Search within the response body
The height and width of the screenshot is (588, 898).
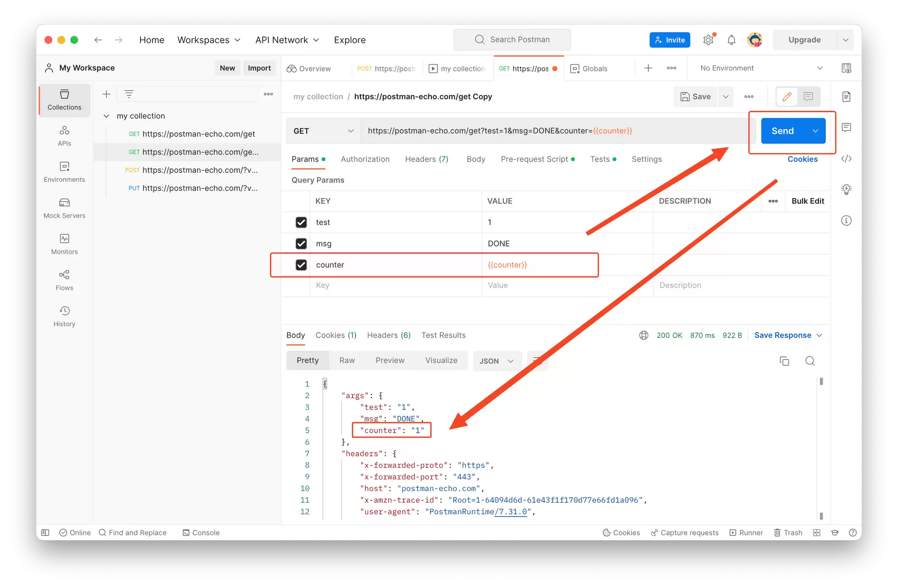coord(810,361)
